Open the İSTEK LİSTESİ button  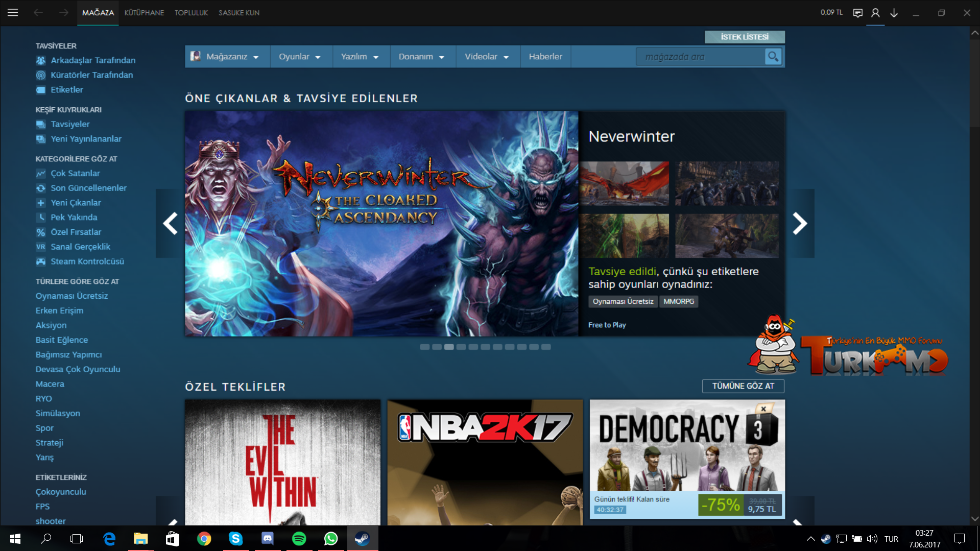(x=745, y=37)
